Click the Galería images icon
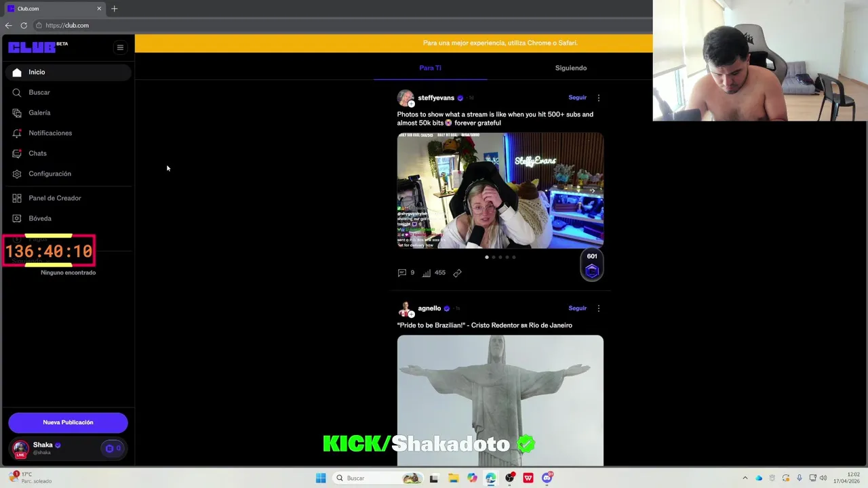This screenshot has height=488, width=868. pyautogui.click(x=17, y=113)
